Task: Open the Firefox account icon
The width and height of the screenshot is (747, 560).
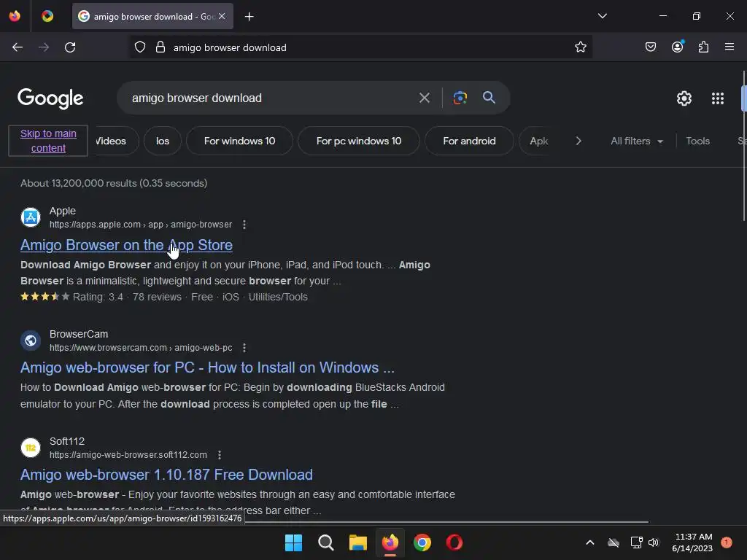Action: (677, 47)
